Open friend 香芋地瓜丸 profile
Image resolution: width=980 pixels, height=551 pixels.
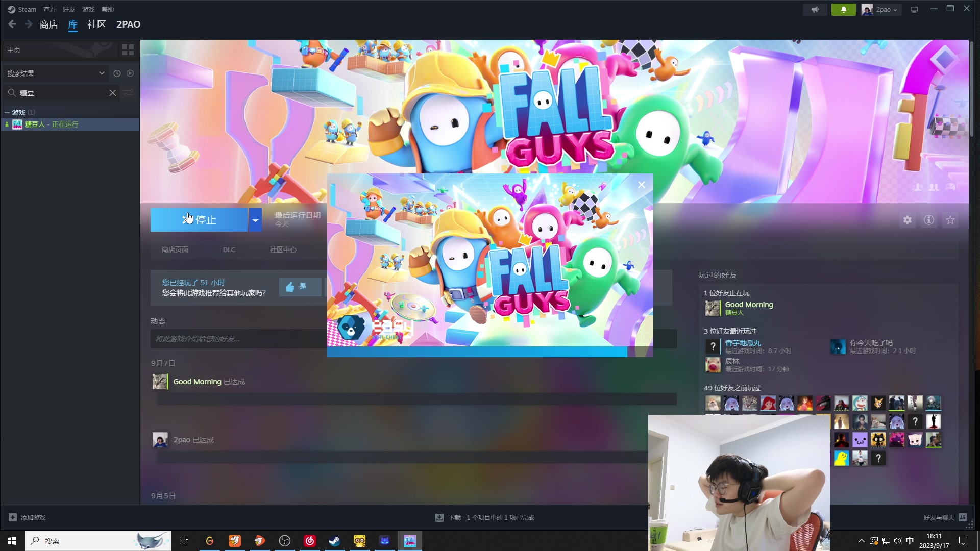pos(743,343)
